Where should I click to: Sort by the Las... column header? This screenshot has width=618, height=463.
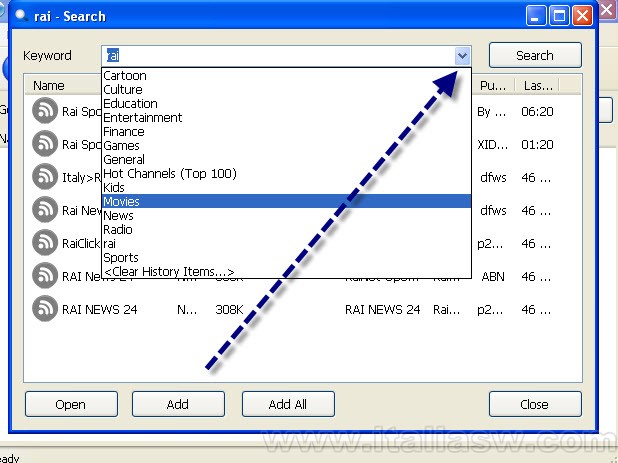(538, 86)
